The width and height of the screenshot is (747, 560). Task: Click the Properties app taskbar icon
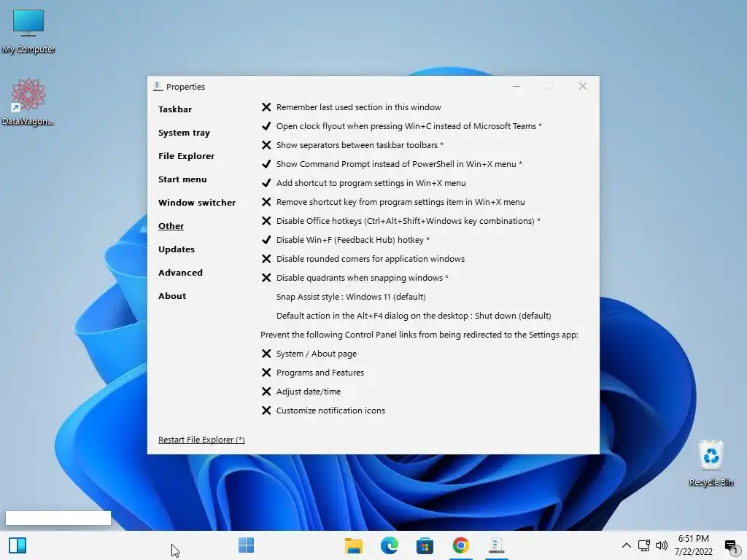coord(496,545)
